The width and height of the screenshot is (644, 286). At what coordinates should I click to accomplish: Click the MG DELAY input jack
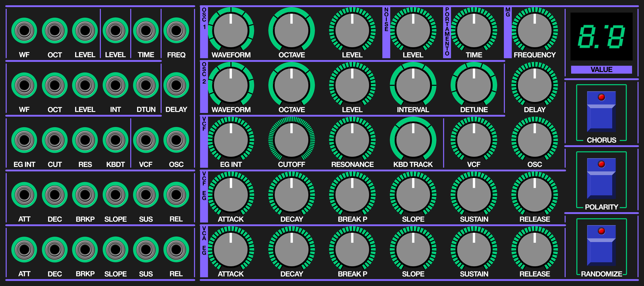(x=176, y=85)
